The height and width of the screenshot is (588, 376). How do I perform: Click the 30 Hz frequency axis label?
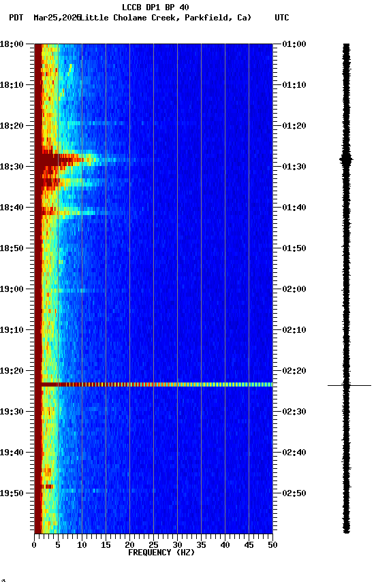(x=178, y=545)
